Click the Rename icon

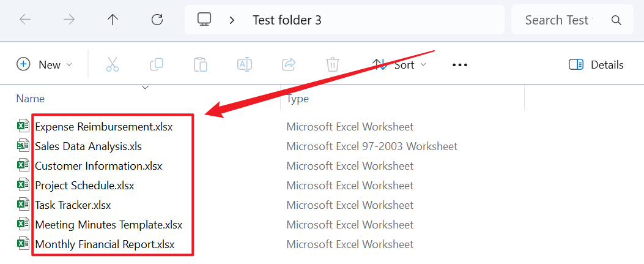coord(245,64)
